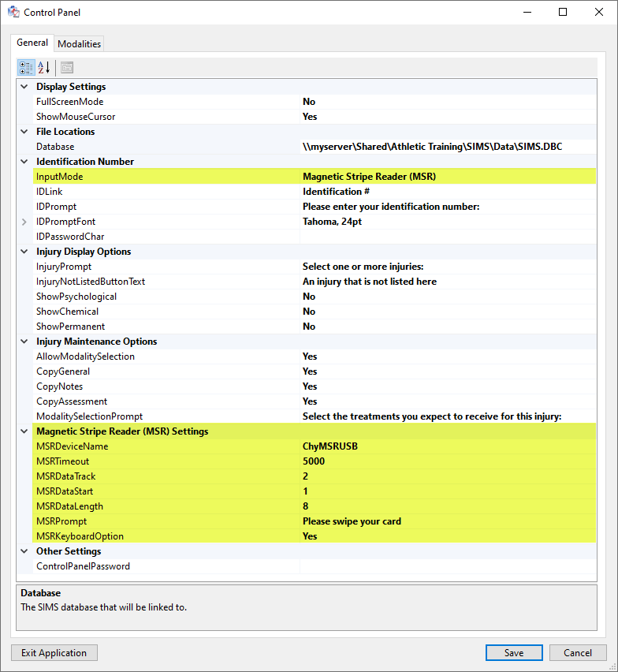
Task: Collapse the Identification Number category
Action: click(x=24, y=162)
